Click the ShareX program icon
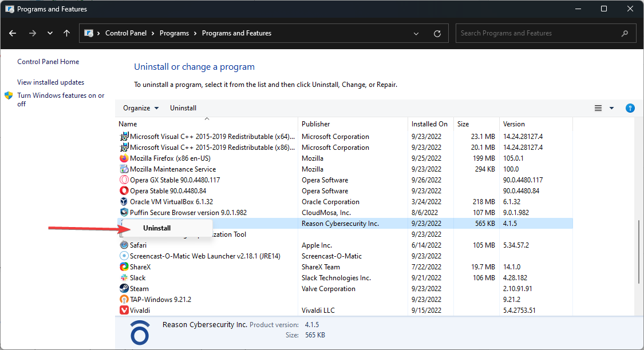 click(x=124, y=267)
